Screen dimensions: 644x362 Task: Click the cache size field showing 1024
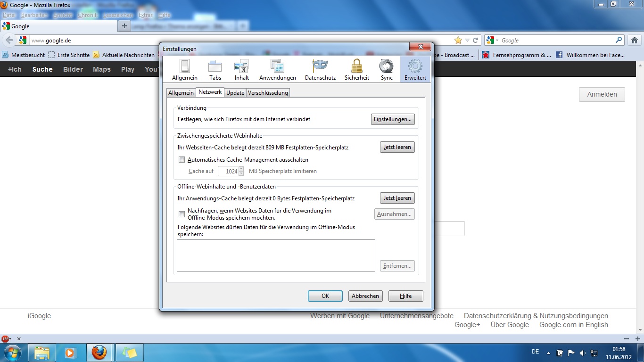click(228, 171)
